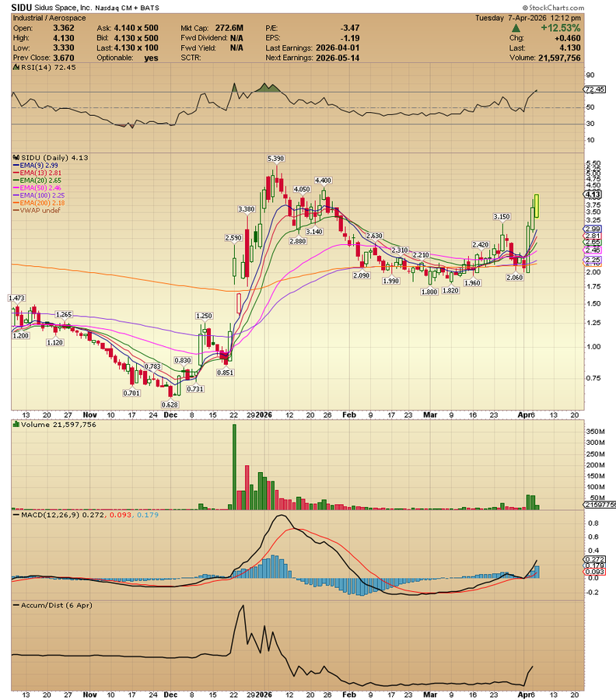
Task: Click the Accum/Dist (6 Apr) label
Action: 56,605
